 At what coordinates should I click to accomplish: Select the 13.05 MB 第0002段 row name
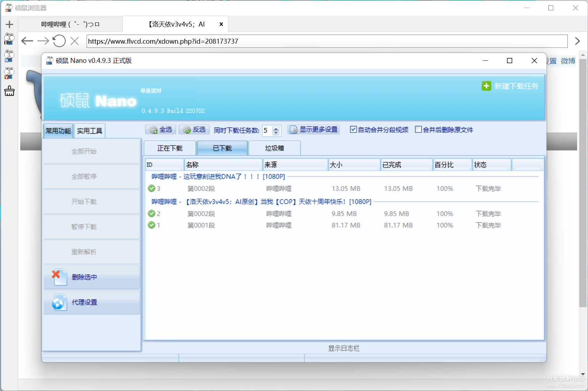point(201,189)
